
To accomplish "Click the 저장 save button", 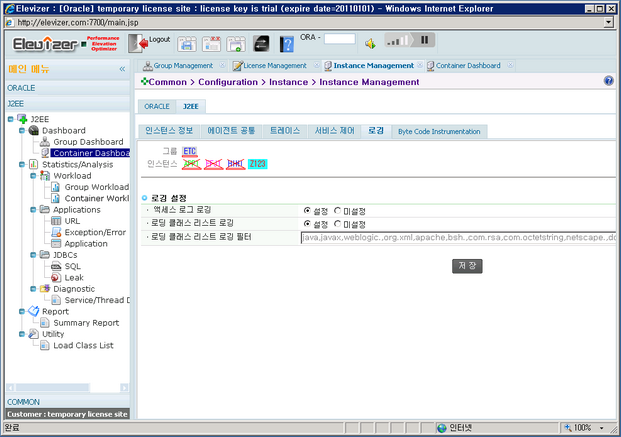I will coord(467,266).
